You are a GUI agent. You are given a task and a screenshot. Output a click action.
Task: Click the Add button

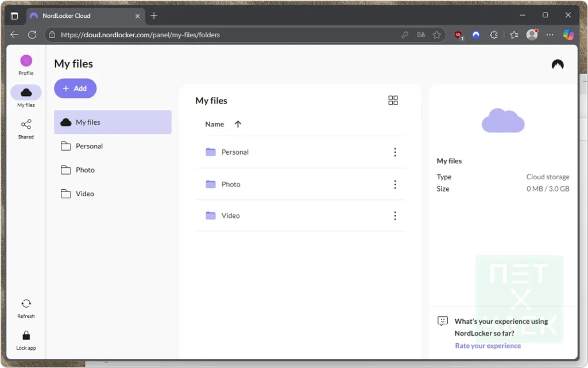(x=75, y=89)
